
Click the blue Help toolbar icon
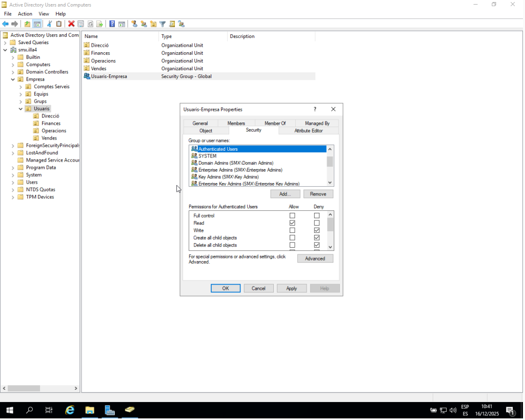[x=112, y=24]
